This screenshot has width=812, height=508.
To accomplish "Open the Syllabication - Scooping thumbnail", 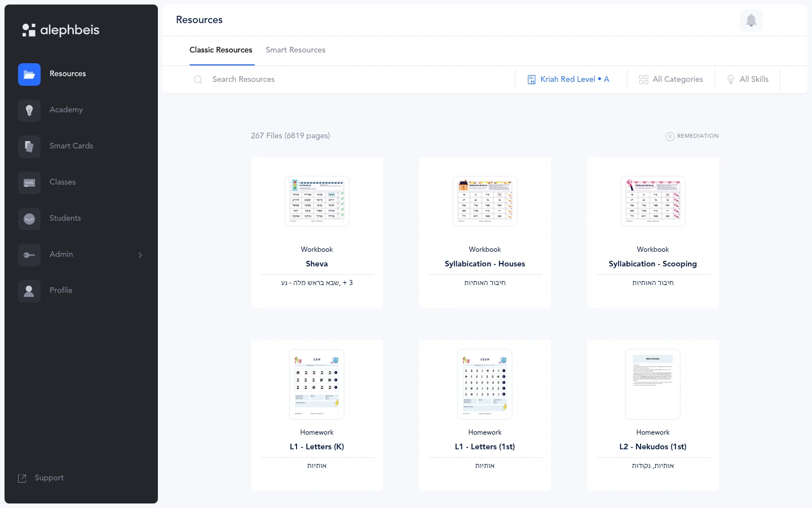I will click(653, 202).
